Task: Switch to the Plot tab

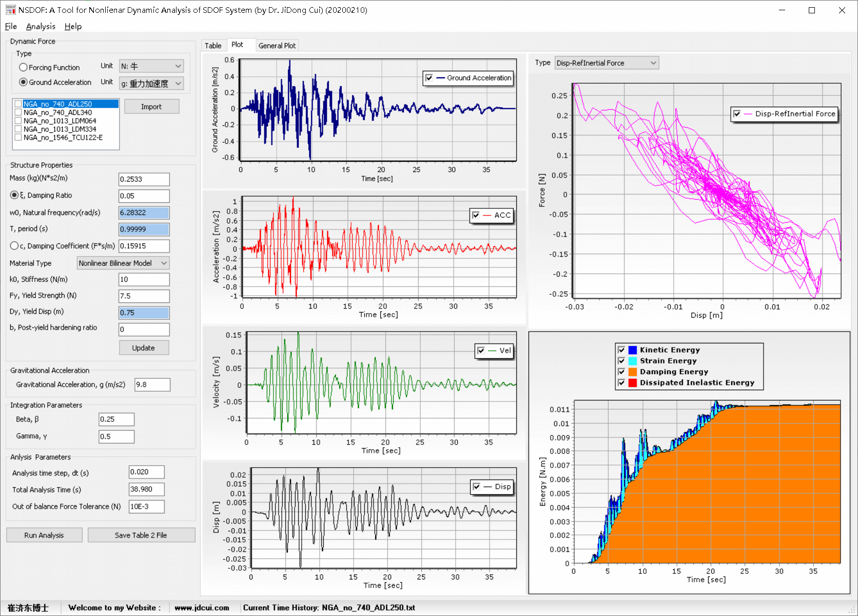Action: tap(237, 45)
